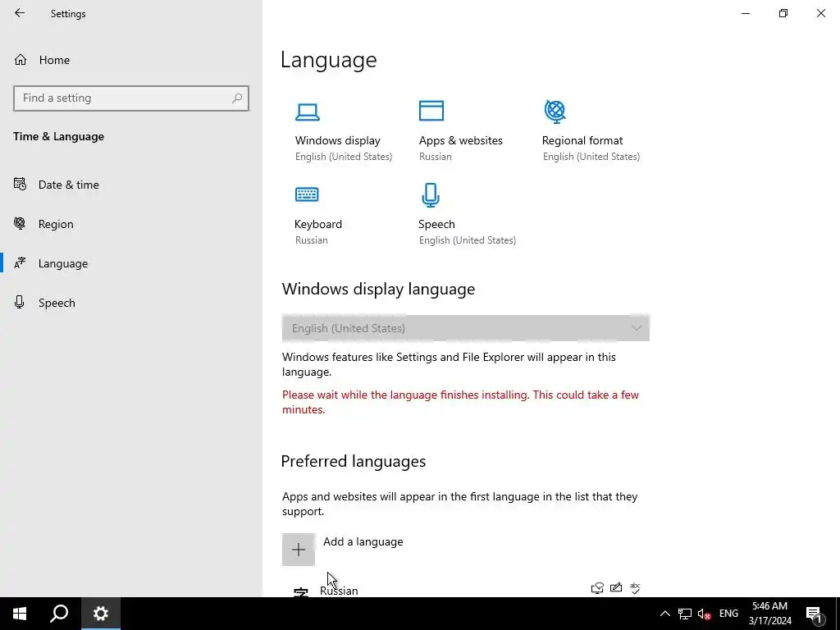Open the Windows Start menu
This screenshot has width=840, height=630.
(20, 614)
